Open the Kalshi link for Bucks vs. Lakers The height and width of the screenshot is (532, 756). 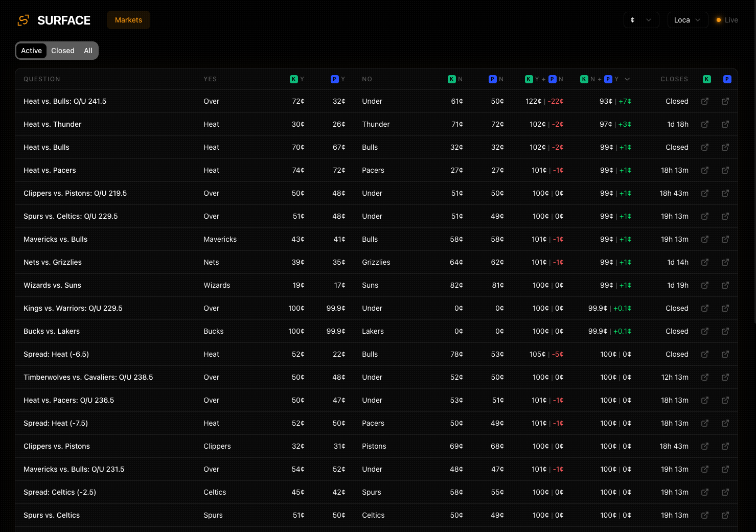[x=705, y=331]
